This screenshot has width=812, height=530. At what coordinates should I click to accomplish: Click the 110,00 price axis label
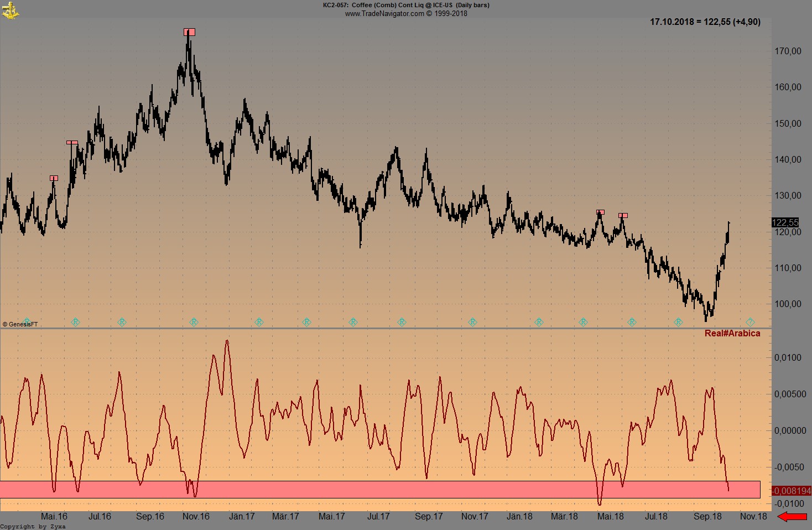788,268
